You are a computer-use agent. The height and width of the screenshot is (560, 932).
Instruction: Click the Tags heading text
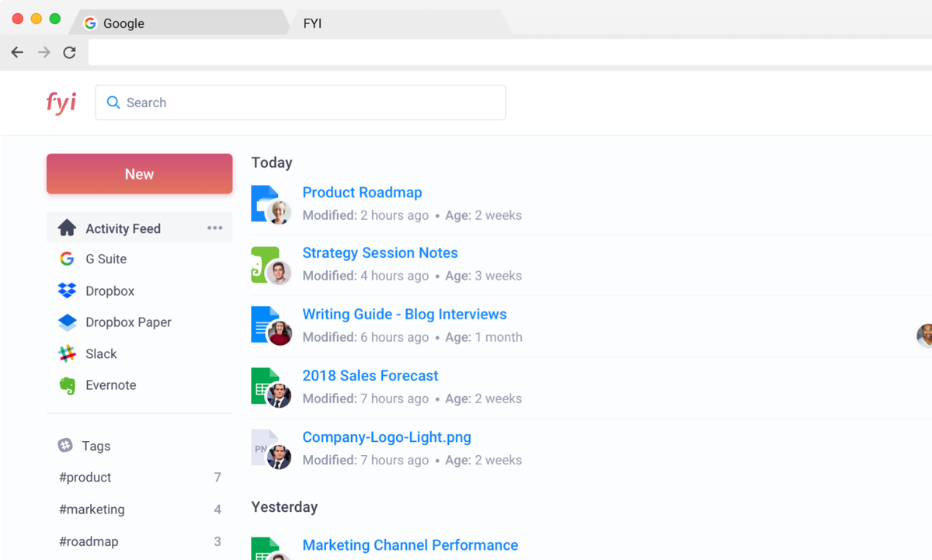click(x=96, y=446)
